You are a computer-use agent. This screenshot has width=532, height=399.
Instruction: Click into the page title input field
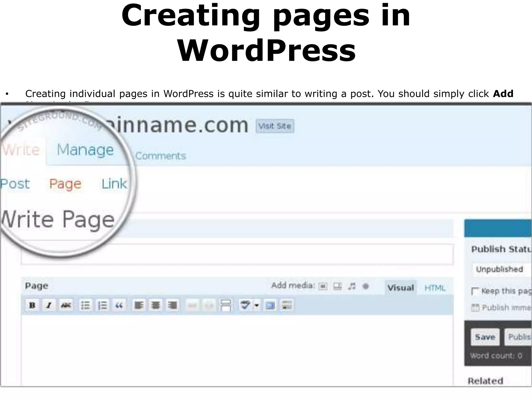237,254
